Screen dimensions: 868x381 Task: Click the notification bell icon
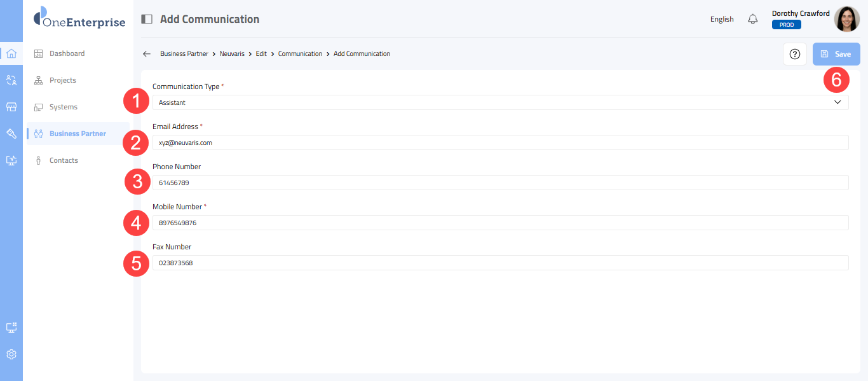753,19
